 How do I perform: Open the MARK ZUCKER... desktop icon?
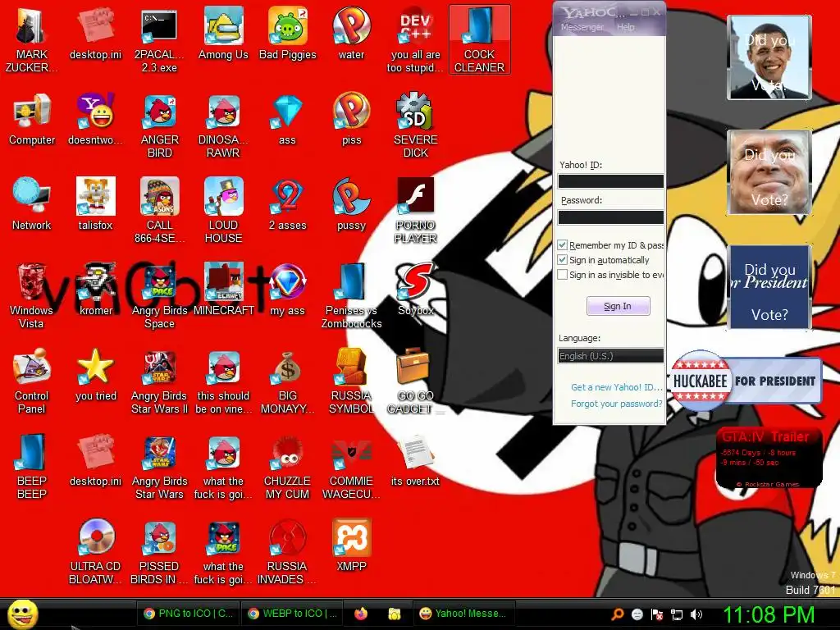point(32,41)
